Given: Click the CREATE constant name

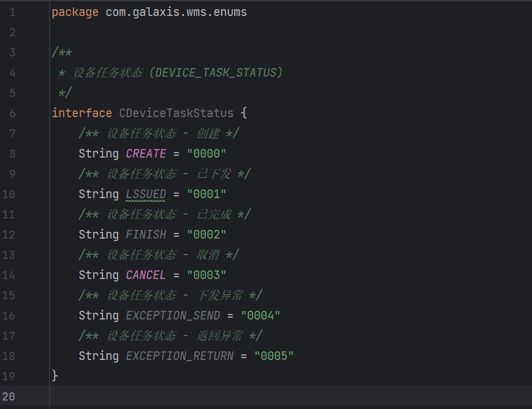Looking at the screenshot, I should (x=146, y=154).
